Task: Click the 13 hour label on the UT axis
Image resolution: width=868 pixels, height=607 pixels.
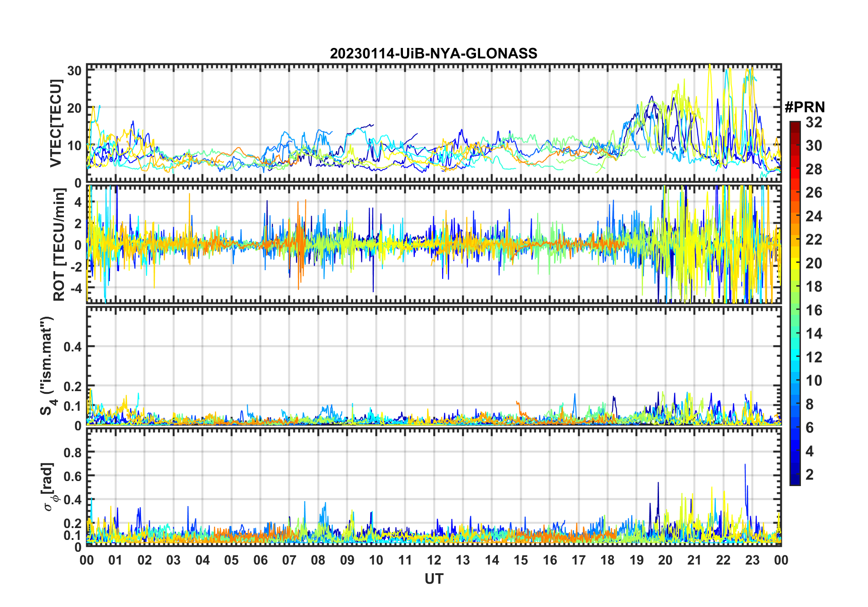Action: point(463,560)
